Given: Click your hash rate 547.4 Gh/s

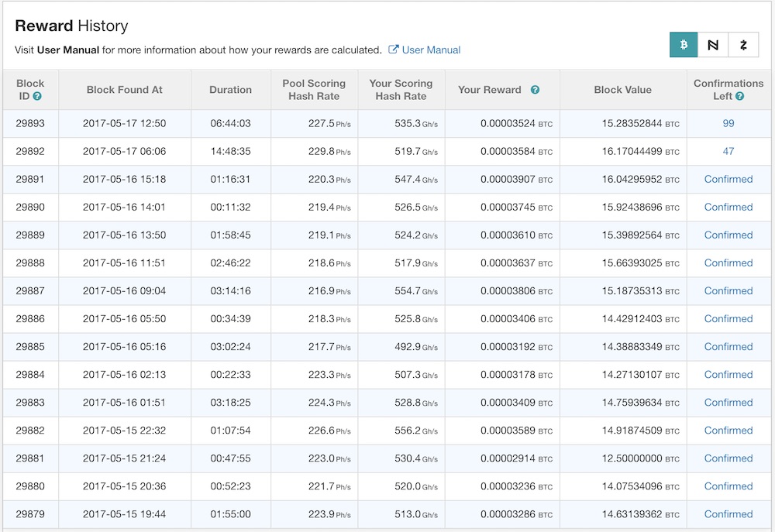Looking at the screenshot, I should pos(416,180).
